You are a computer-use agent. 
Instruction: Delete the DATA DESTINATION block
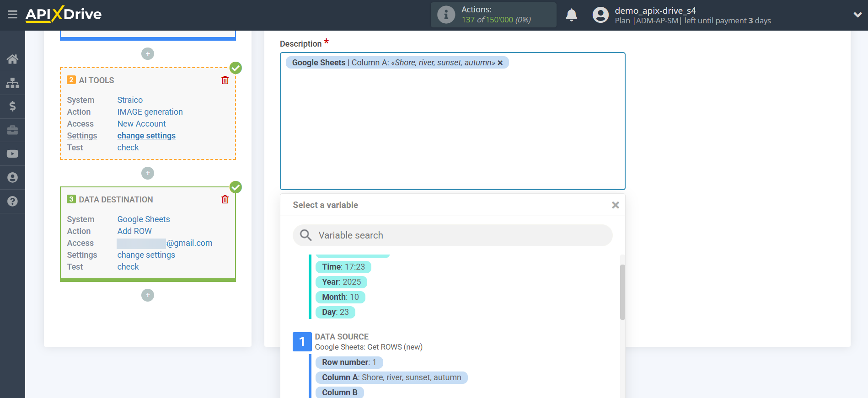click(225, 200)
